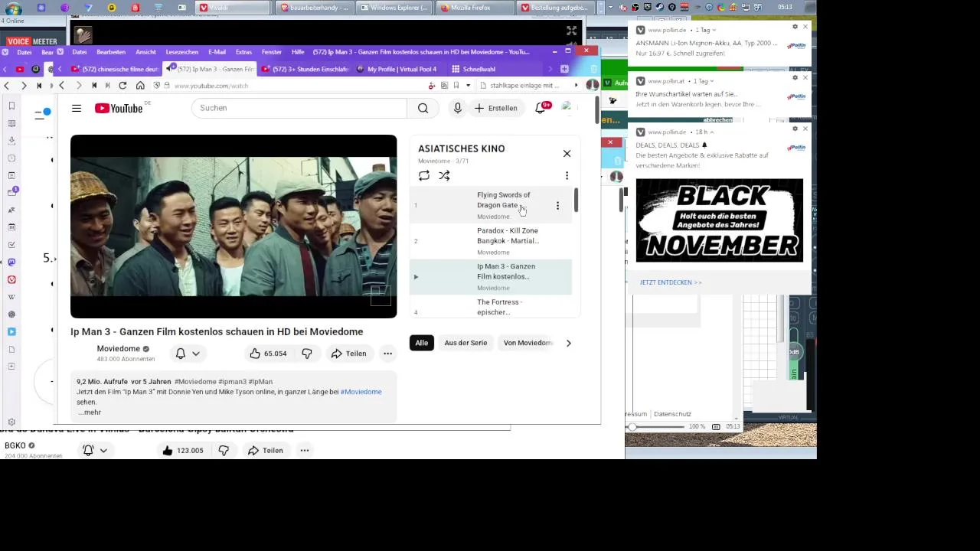Show more filter chips with arrow
This screenshot has width=980, height=551.
(568, 343)
